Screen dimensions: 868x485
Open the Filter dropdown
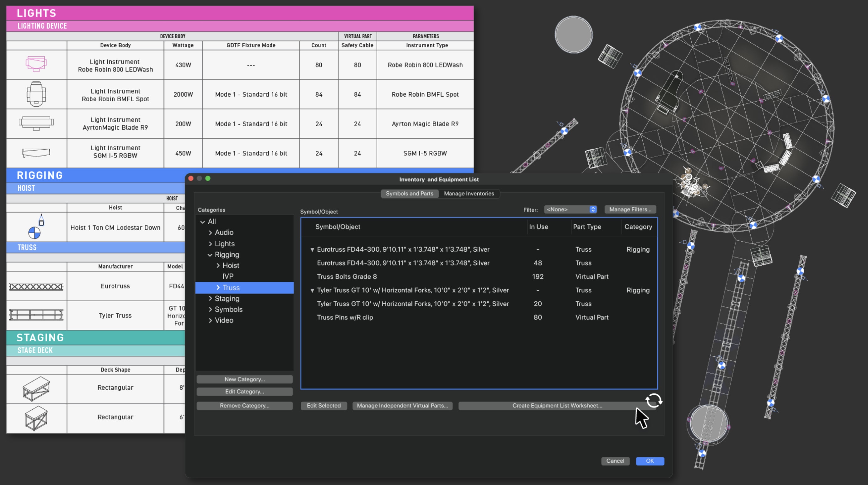tap(571, 210)
